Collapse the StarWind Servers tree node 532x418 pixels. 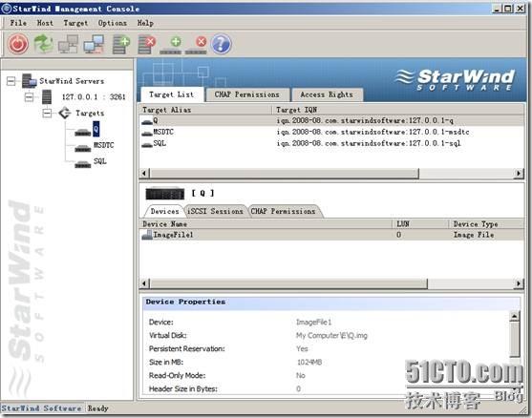(x=11, y=81)
